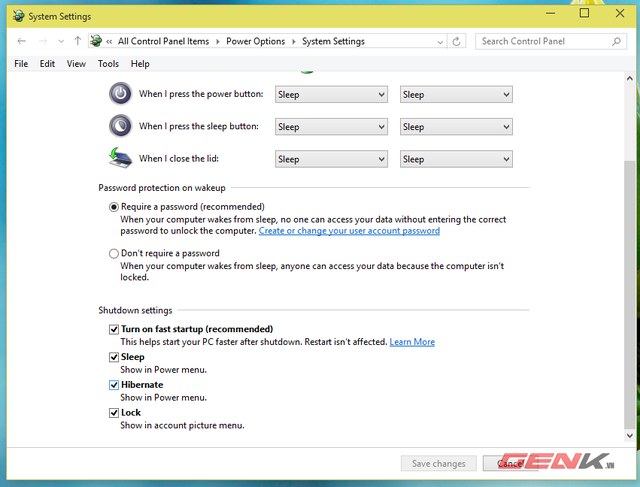Click the Back navigation arrow

(x=22, y=41)
